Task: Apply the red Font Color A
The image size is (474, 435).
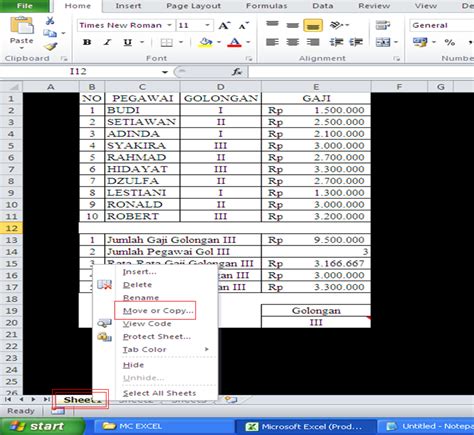Action: click(234, 42)
